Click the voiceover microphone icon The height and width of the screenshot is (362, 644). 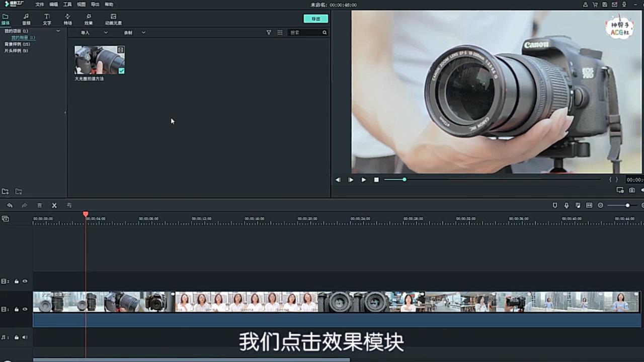click(567, 206)
